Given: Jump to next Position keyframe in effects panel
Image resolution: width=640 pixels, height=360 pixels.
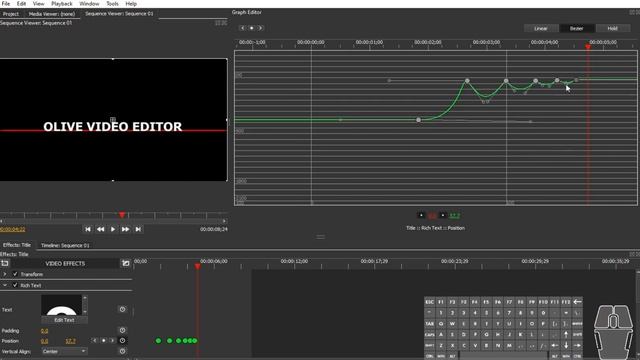Looking at the screenshot, I should point(113,340).
